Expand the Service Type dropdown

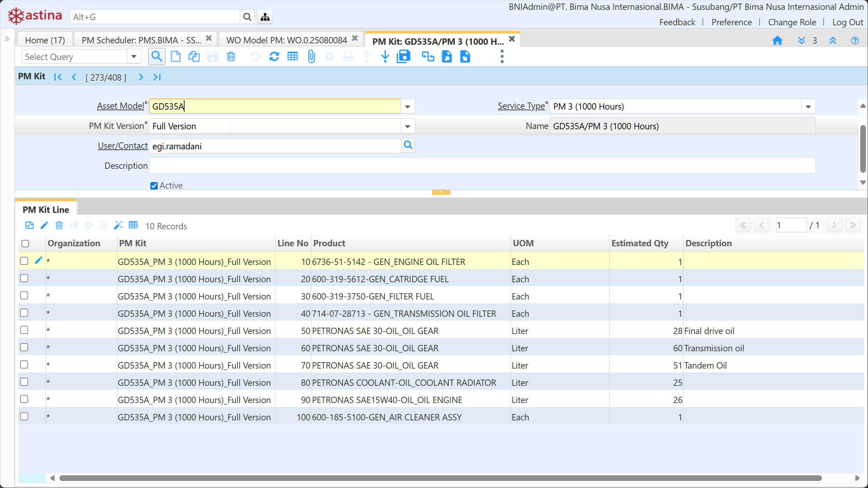(x=808, y=106)
